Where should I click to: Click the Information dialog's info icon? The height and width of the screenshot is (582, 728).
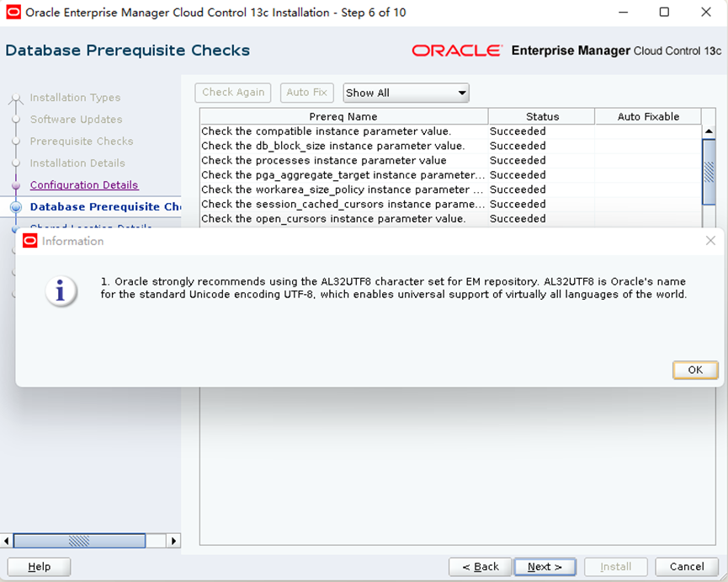pyautogui.click(x=61, y=291)
